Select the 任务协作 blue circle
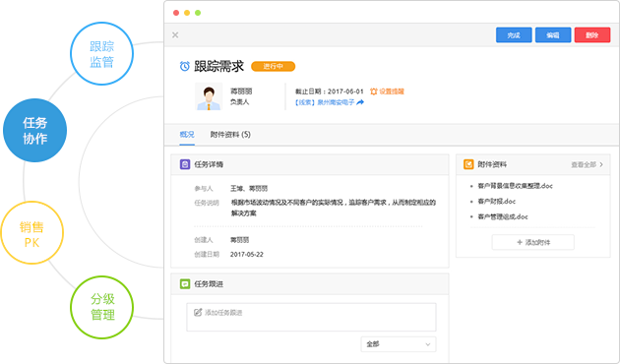 pyautogui.click(x=34, y=131)
